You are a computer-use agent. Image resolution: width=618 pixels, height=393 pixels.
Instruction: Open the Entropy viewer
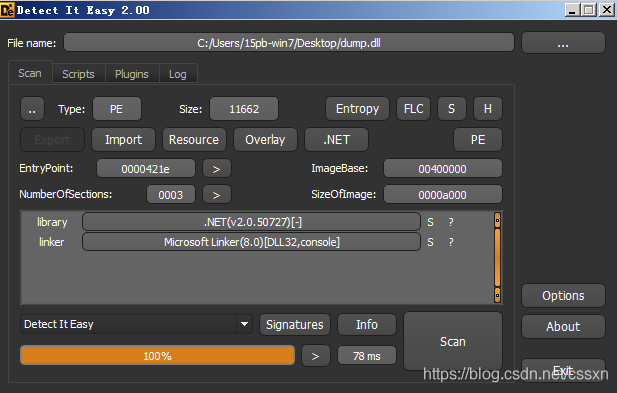coord(357,109)
